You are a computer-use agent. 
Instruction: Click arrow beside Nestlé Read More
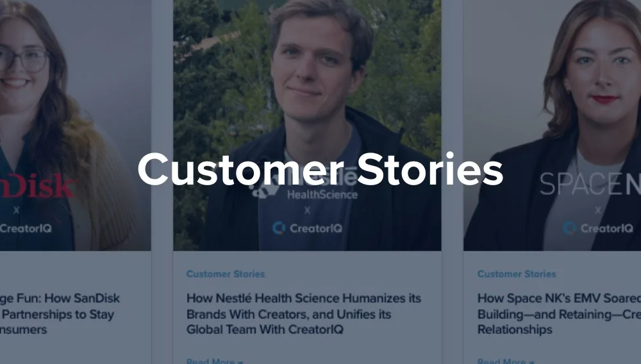pos(240,362)
